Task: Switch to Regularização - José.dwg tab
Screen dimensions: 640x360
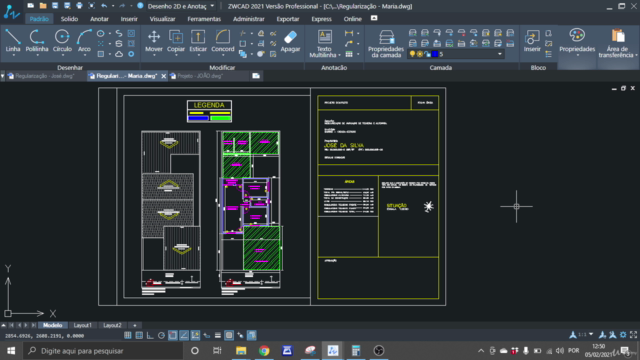Action: [x=45, y=76]
